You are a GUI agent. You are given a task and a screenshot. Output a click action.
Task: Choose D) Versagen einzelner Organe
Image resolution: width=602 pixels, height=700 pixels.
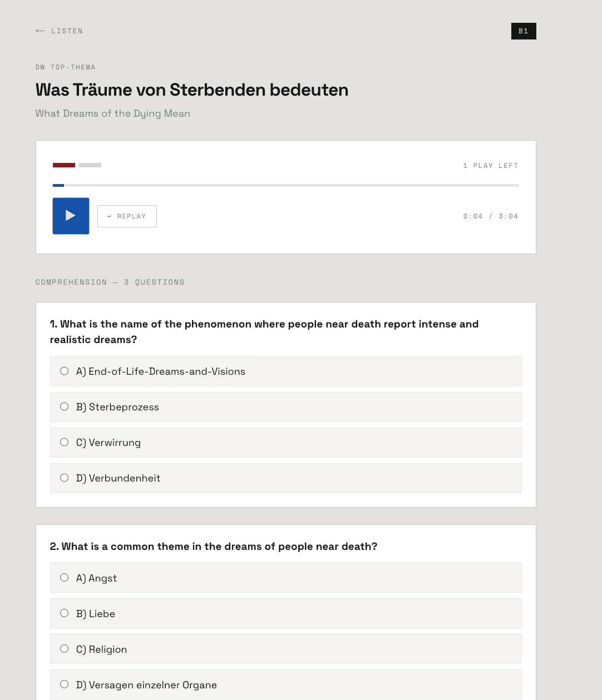286,684
